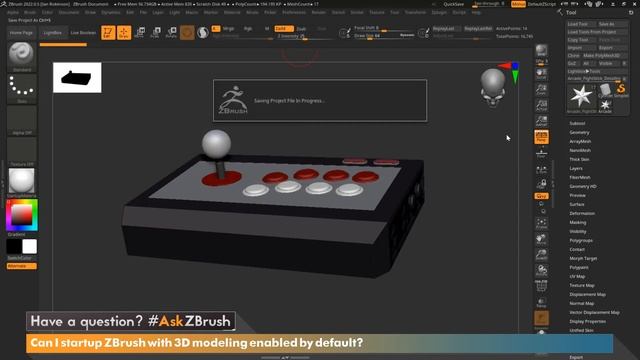Expand the Layers subpalette
Image resolution: width=640 pixels, height=360 pixels.
point(576,168)
